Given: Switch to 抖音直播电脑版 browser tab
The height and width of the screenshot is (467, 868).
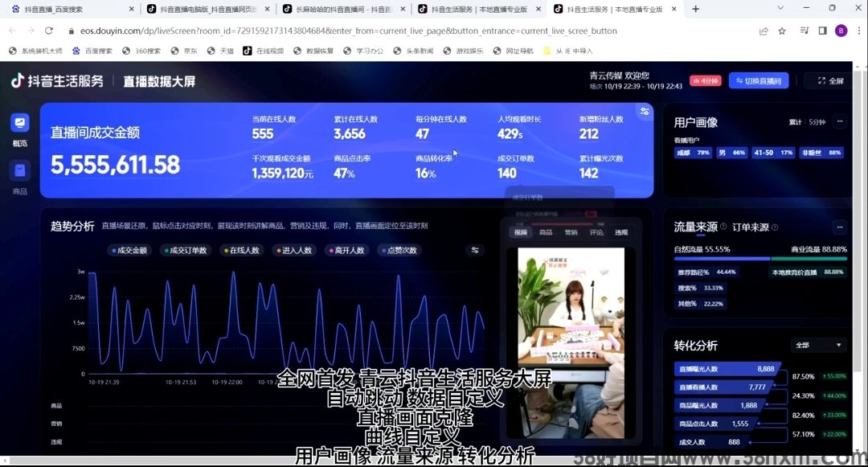Looking at the screenshot, I should 207,9.
